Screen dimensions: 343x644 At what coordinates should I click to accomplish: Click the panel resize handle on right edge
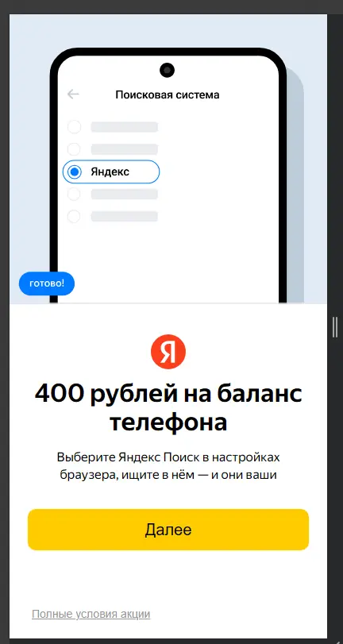(335, 327)
